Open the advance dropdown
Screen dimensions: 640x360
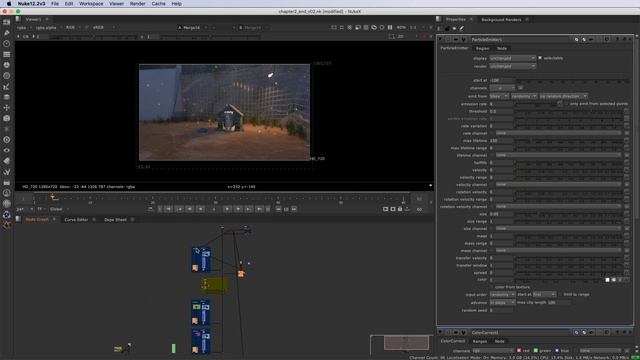(502, 302)
